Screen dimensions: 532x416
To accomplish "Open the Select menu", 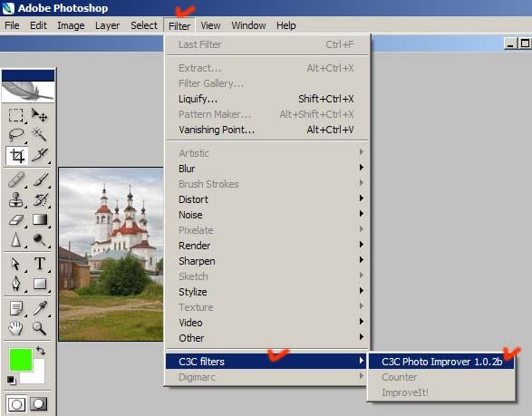I will (x=144, y=25).
